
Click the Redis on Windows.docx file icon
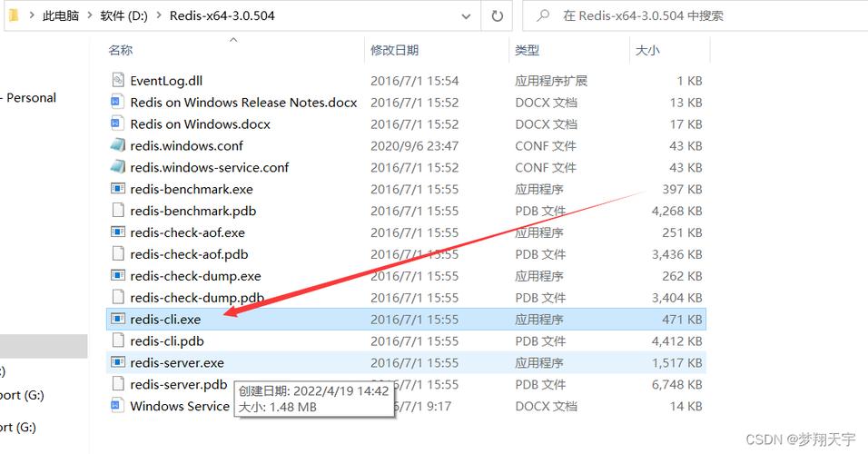coord(117,123)
